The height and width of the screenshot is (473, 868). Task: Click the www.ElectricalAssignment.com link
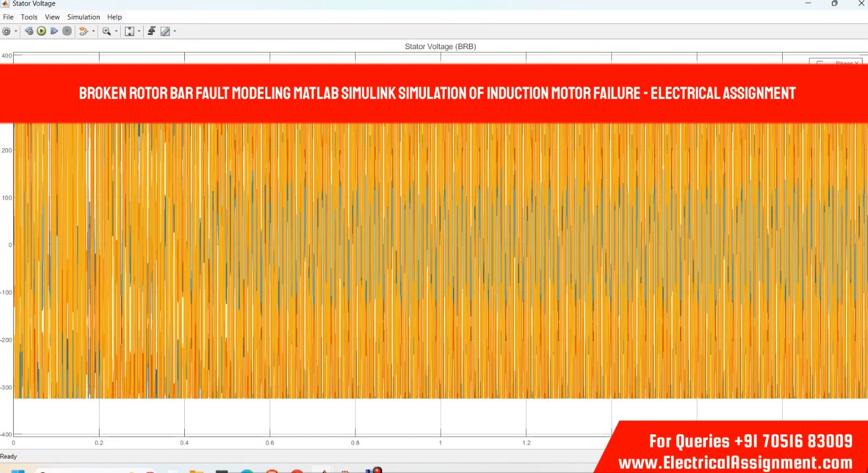point(735,463)
